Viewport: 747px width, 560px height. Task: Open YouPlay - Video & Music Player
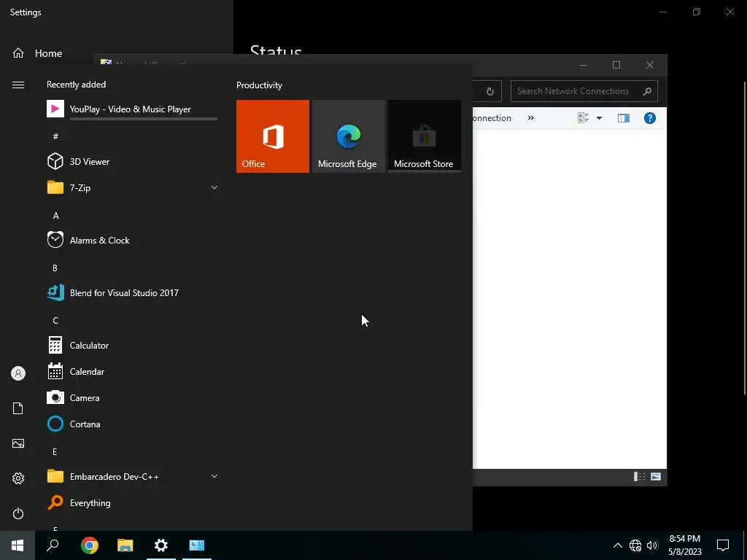point(132,109)
